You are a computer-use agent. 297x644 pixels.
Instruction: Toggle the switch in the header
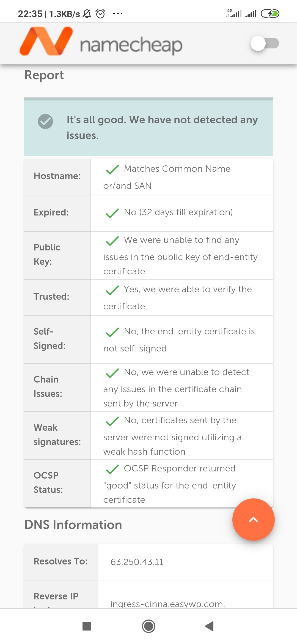(264, 43)
